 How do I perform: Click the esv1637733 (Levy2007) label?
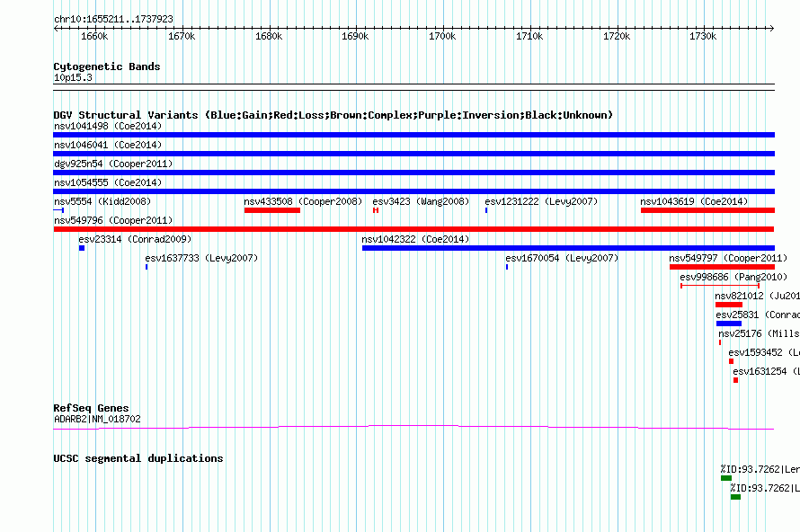pyautogui.click(x=201, y=258)
